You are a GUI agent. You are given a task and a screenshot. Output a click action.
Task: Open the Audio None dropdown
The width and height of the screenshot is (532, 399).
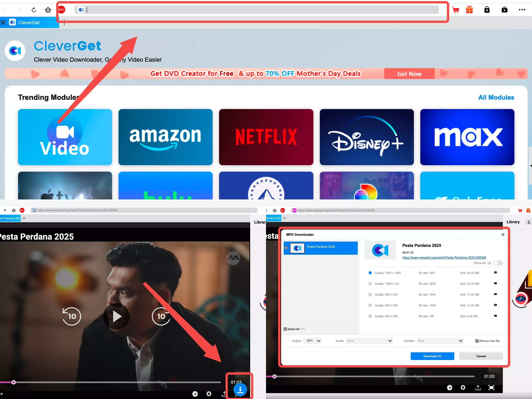tap(369, 341)
